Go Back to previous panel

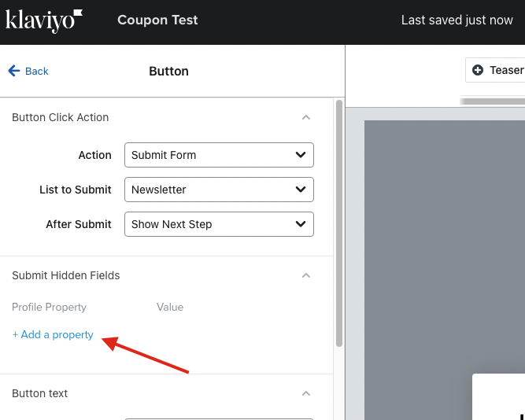[x=28, y=71]
